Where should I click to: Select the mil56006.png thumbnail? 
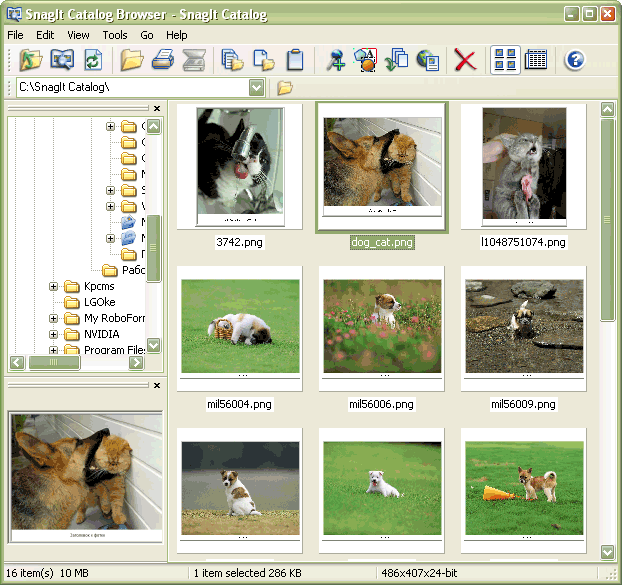tap(382, 329)
